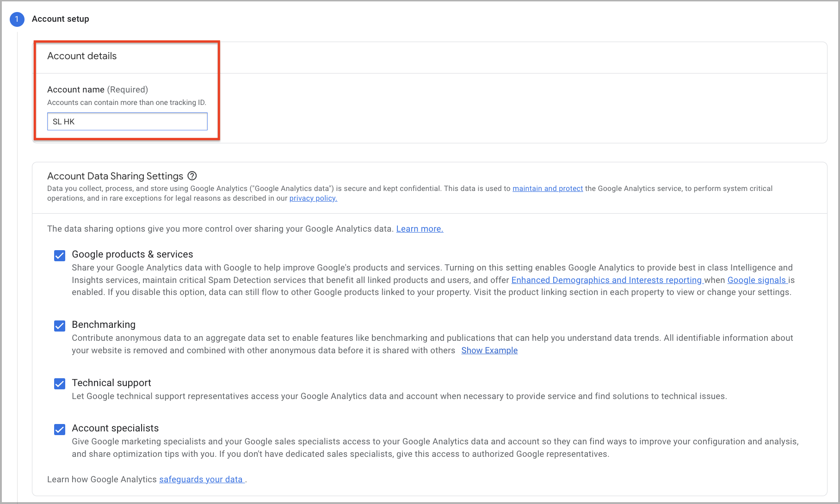Click the Account details heading
Screen dimensions: 840x504
[x=82, y=56]
